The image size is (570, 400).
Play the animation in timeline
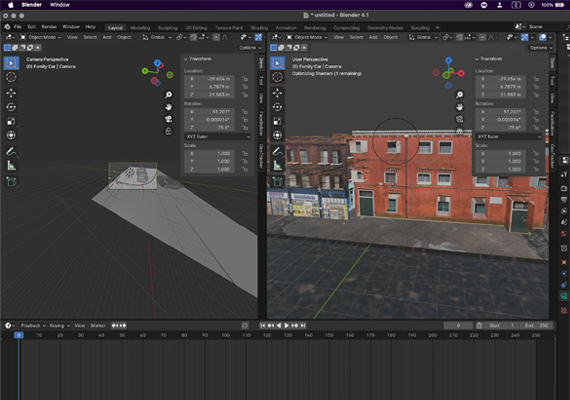pos(286,325)
